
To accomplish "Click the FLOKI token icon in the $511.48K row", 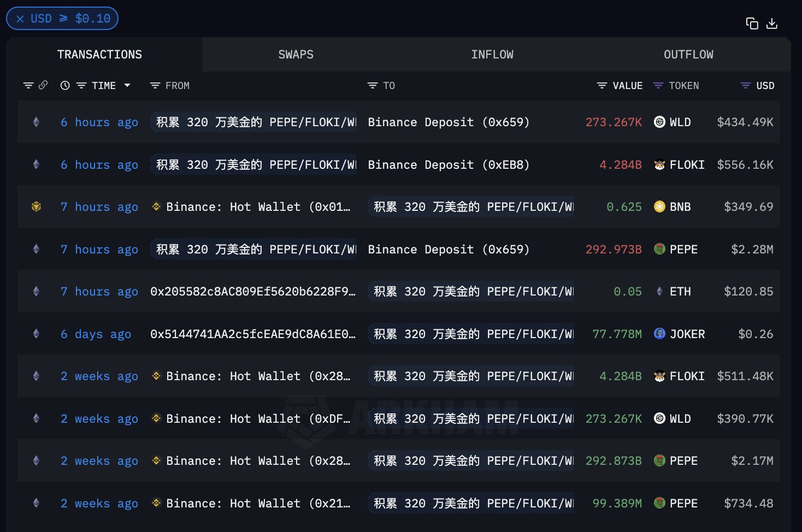I will point(659,376).
